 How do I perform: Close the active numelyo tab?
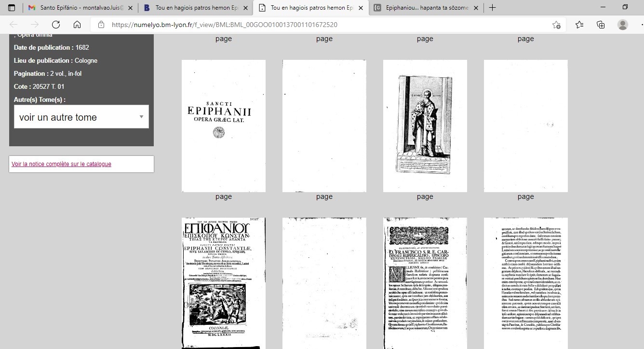pyautogui.click(x=361, y=8)
